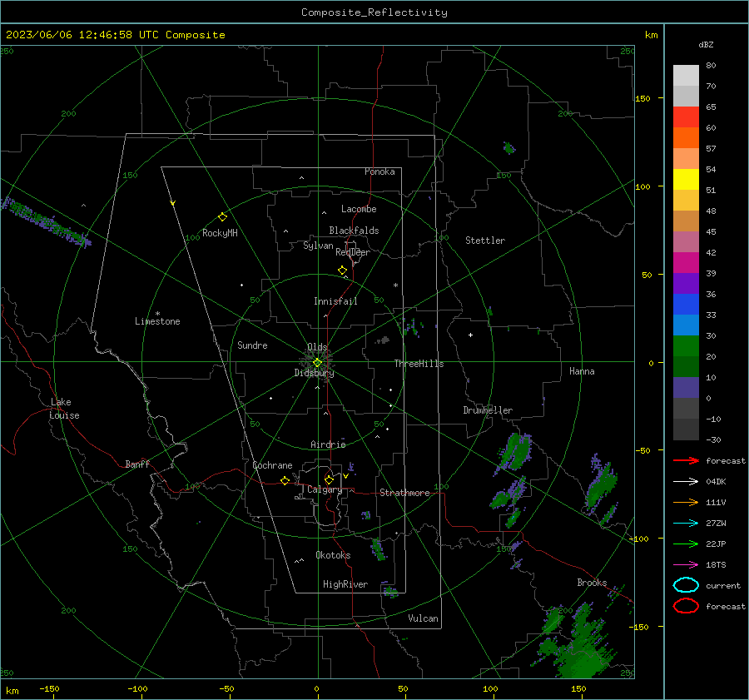749x700 pixels.
Task: Click the yellow diamond marker near RockyMH
Action: [x=222, y=217]
